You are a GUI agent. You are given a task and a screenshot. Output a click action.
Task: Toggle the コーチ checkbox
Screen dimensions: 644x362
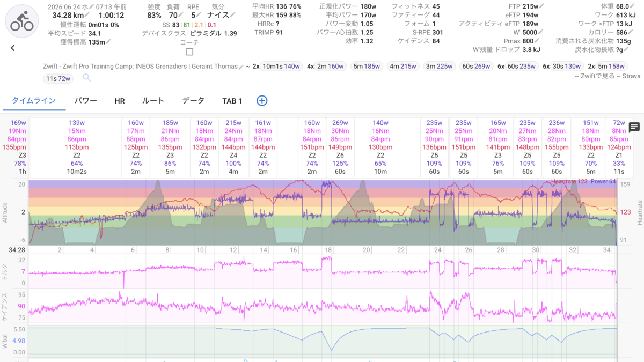(x=189, y=52)
